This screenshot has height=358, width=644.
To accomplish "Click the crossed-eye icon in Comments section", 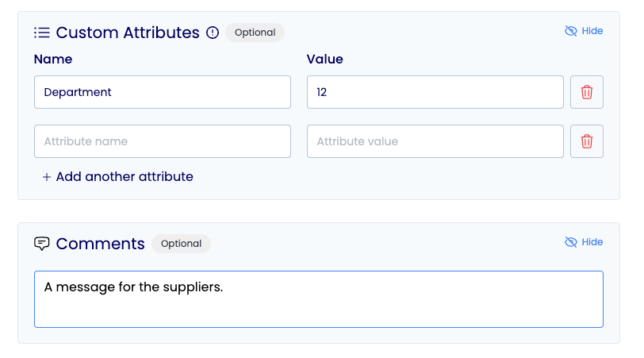I will click(x=571, y=242).
